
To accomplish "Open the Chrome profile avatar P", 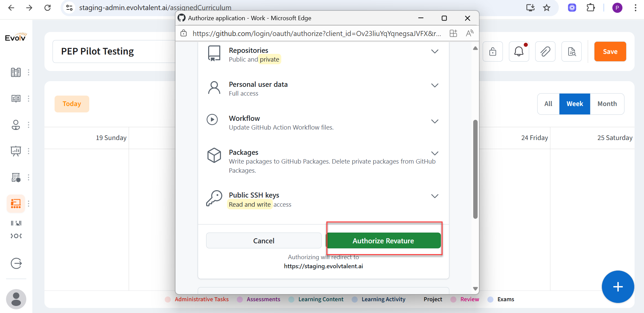I will pyautogui.click(x=617, y=8).
